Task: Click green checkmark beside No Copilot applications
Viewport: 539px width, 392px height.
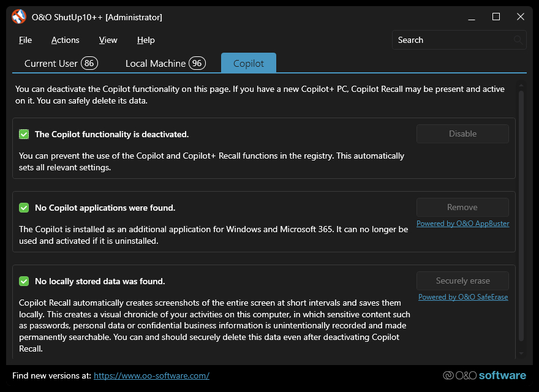Action: point(24,208)
